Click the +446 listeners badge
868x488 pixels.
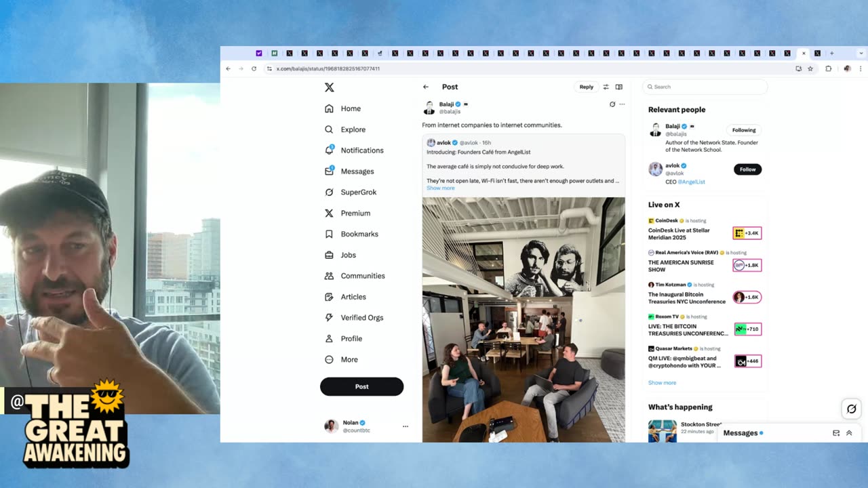(747, 361)
